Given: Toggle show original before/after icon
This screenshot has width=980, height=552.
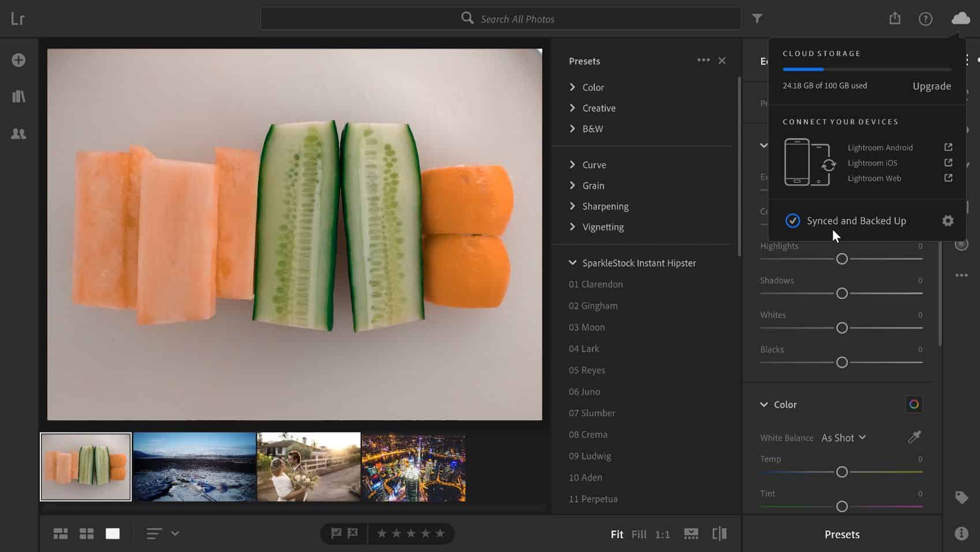Looking at the screenshot, I should tap(720, 534).
